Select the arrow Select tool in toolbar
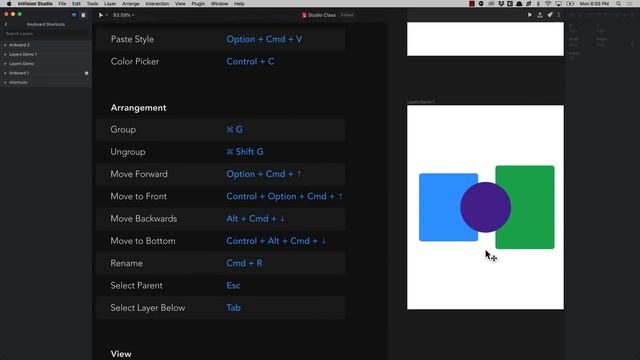Viewport: 640px width, 360px height. click(100, 15)
